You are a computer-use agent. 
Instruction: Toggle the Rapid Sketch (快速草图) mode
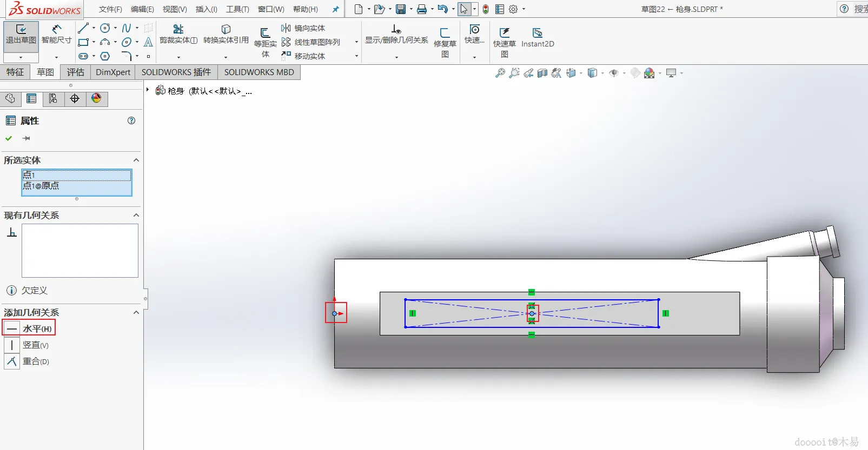[x=504, y=38]
